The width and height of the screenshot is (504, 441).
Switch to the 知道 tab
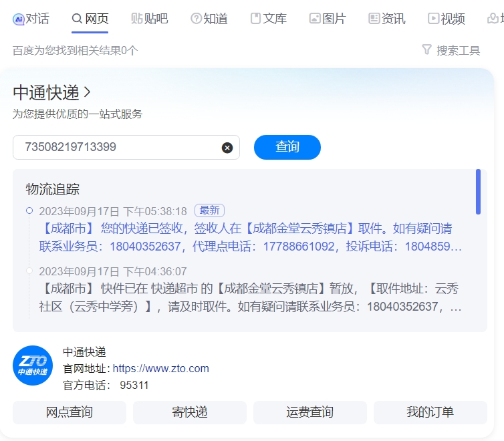pyautogui.click(x=209, y=19)
